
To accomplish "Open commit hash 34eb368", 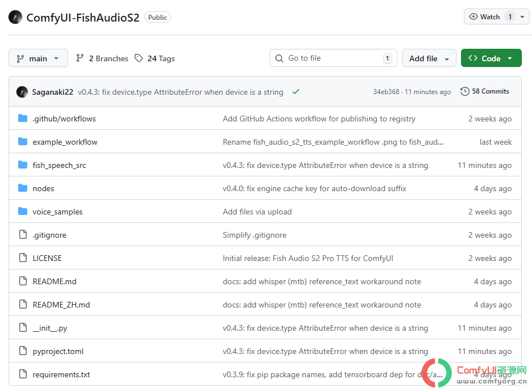I will (x=386, y=92).
